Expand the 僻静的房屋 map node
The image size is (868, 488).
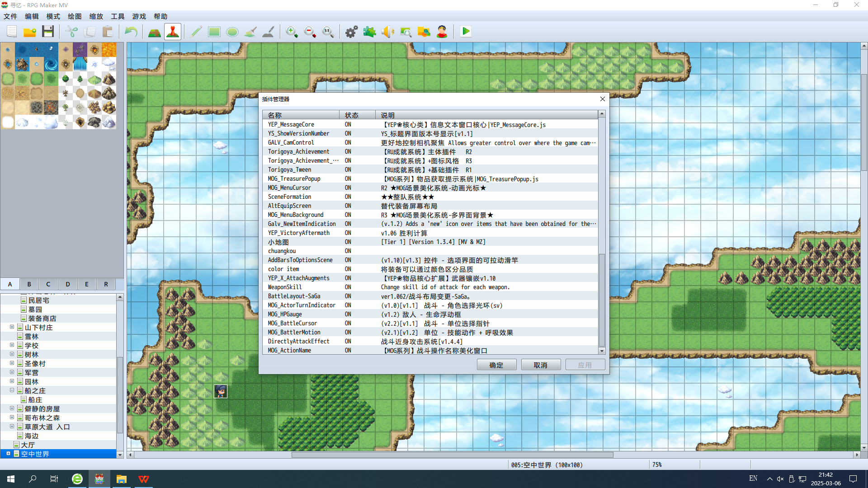click(x=12, y=408)
